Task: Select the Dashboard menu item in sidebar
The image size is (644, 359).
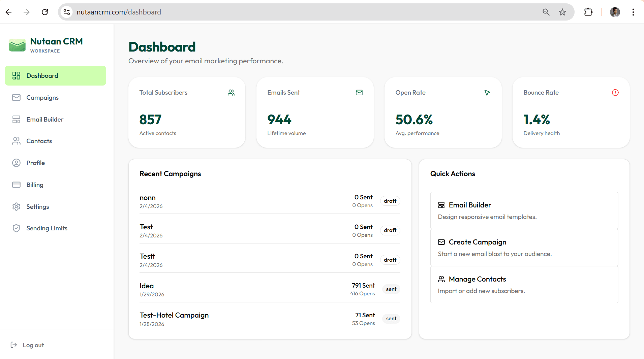Action: [42, 75]
